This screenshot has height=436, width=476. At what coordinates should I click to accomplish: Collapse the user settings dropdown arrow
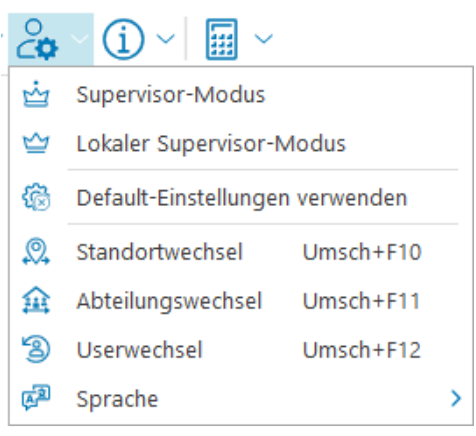click(80, 39)
